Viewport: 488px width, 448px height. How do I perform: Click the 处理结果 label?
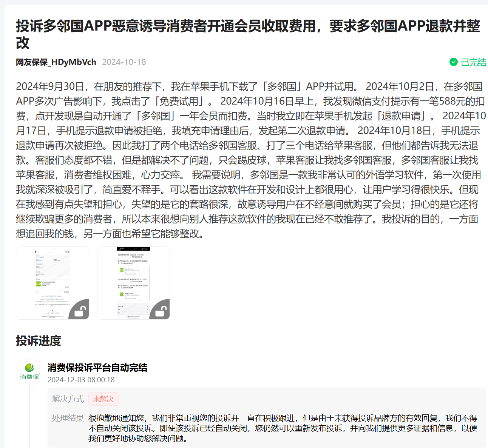click(68, 418)
